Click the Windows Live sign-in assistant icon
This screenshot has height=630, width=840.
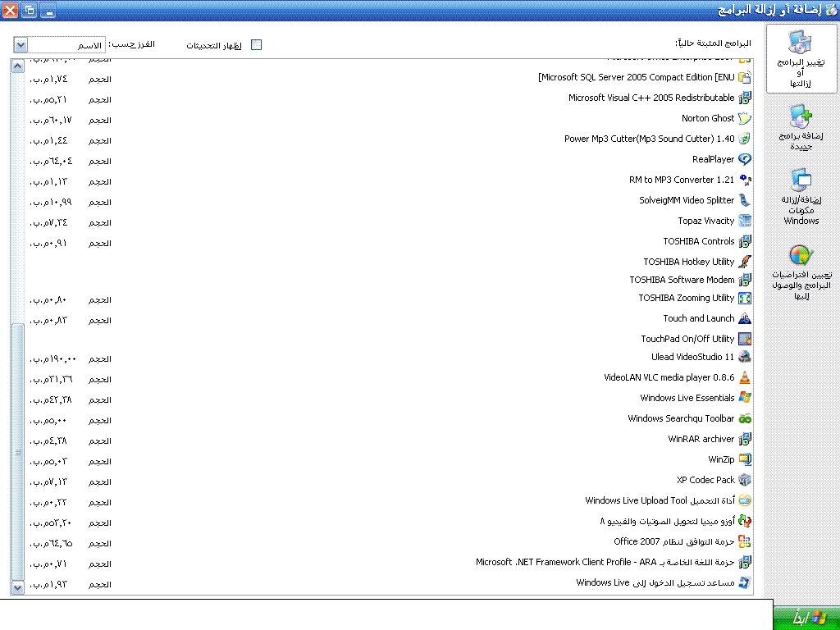coord(745,583)
